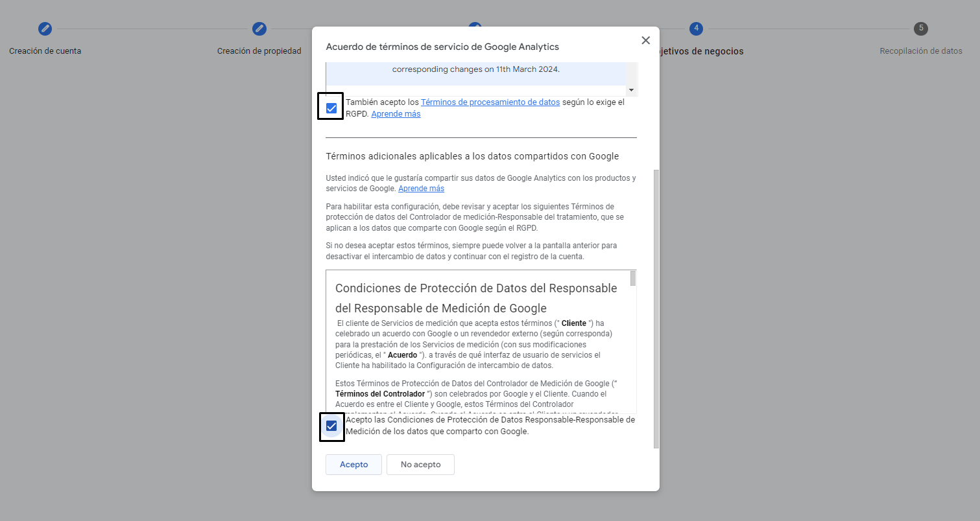Click Creación de cuenta step label
Viewport: 980px width, 521px height.
point(45,51)
